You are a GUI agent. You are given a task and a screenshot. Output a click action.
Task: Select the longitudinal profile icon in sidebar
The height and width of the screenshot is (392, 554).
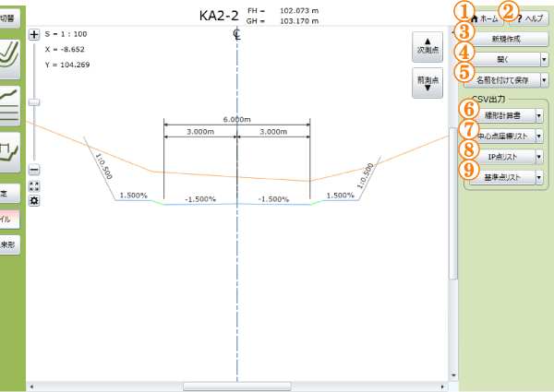pos(9,106)
